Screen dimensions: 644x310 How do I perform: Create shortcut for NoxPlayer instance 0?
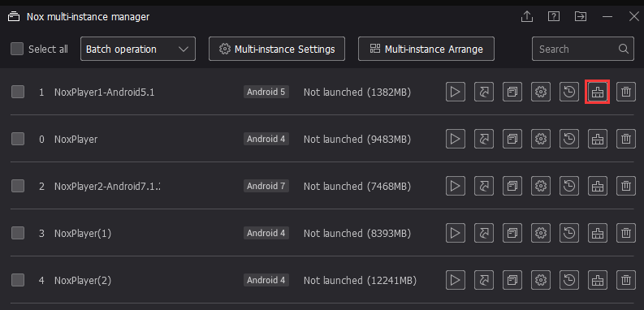tap(484, 140)
